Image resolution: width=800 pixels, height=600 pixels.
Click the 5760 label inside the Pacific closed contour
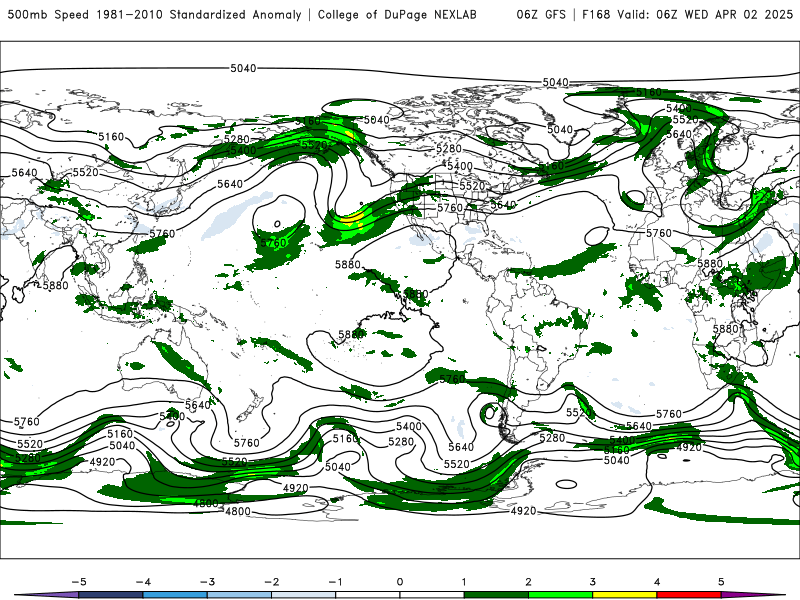coord(273,243)
